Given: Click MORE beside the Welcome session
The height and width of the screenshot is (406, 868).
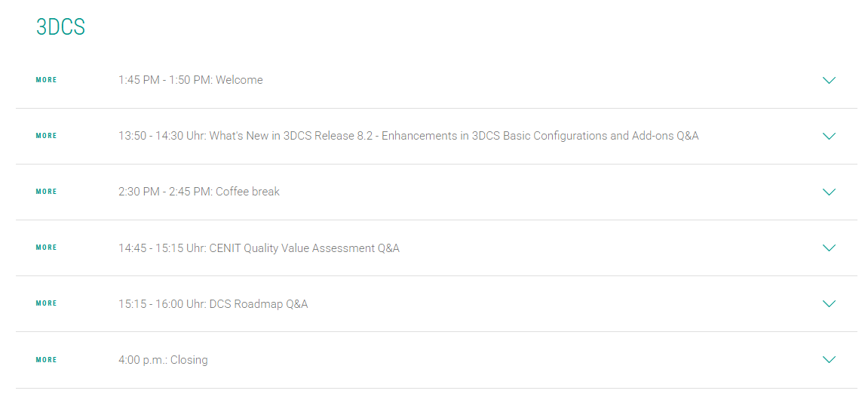Looking at the screenshot, I should (47, 80).
